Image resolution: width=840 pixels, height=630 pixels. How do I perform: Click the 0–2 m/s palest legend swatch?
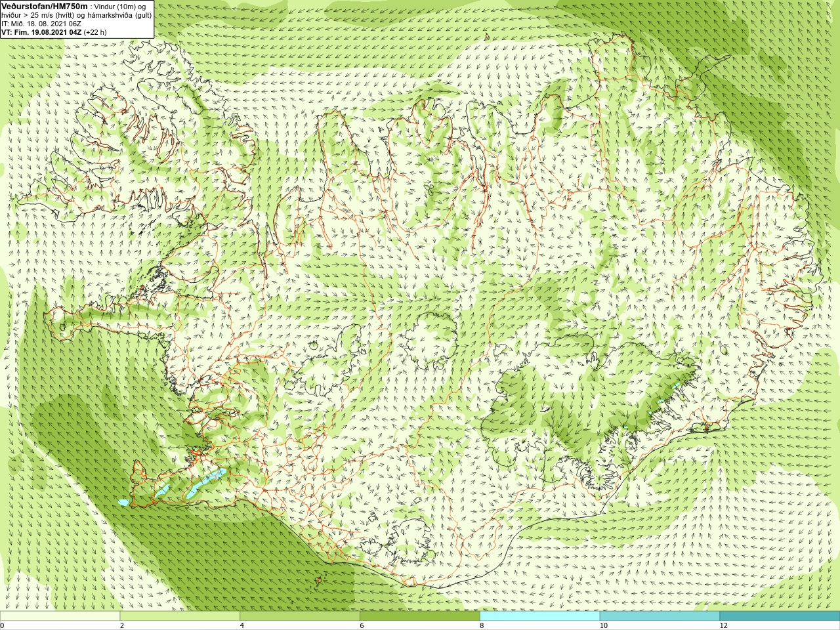tap(60, 616)
